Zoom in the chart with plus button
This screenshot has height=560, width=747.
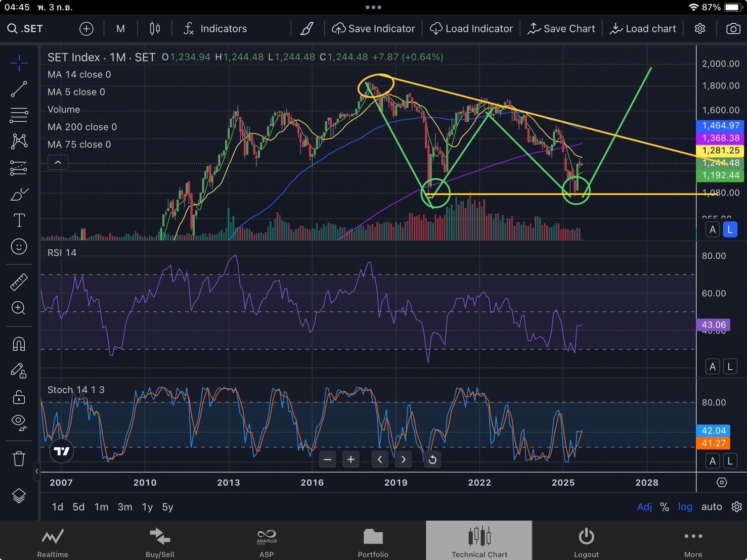[350, 459]
